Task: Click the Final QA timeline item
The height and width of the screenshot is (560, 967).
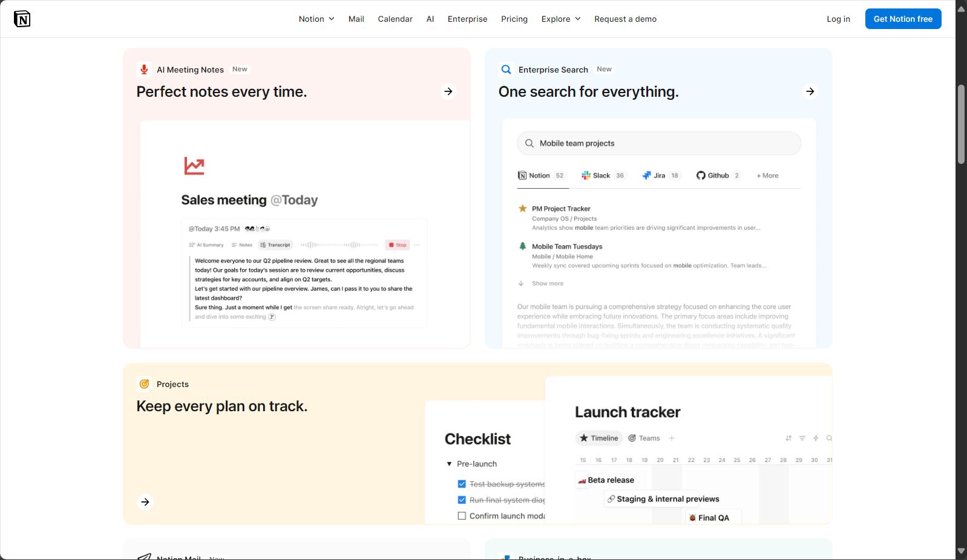Action: (714, 518)
